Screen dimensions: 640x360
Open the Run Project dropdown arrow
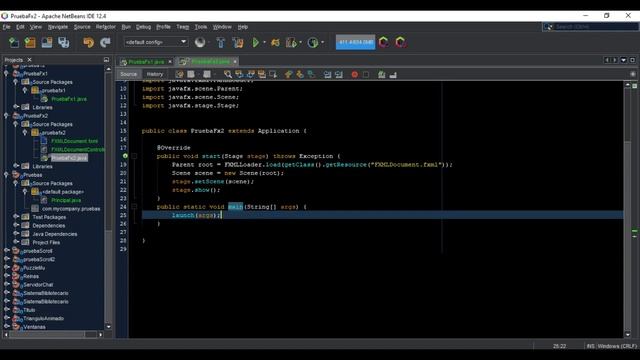pos(264,42)
